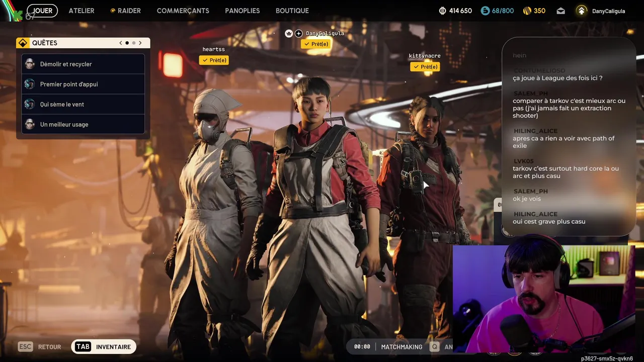
Task: Click the 00:00 matchmaking timer
Action: pos(362,347)
